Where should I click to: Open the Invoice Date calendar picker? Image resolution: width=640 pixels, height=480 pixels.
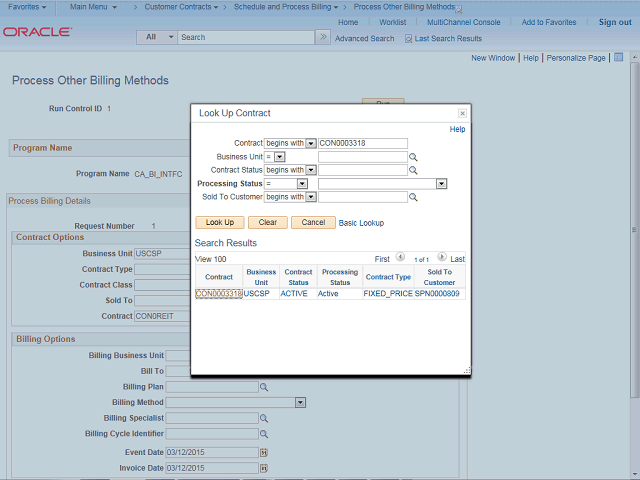click(x=264, y=468)
